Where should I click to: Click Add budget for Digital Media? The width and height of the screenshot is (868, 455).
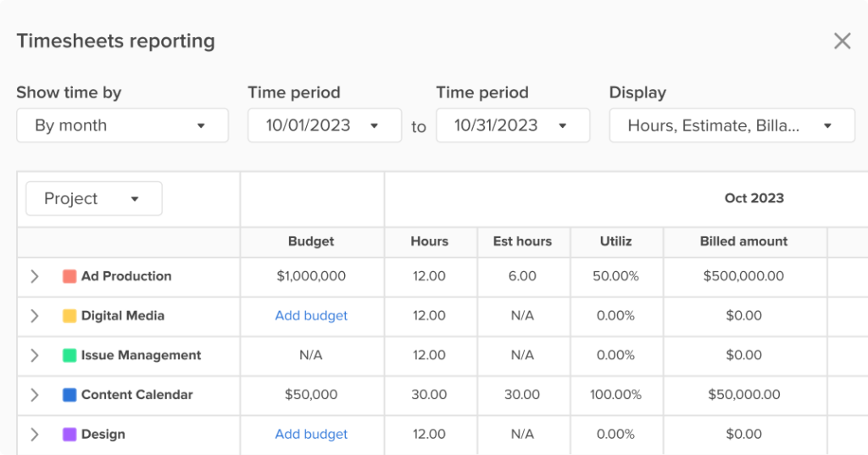pyautogui.click(x=311, y=315)
